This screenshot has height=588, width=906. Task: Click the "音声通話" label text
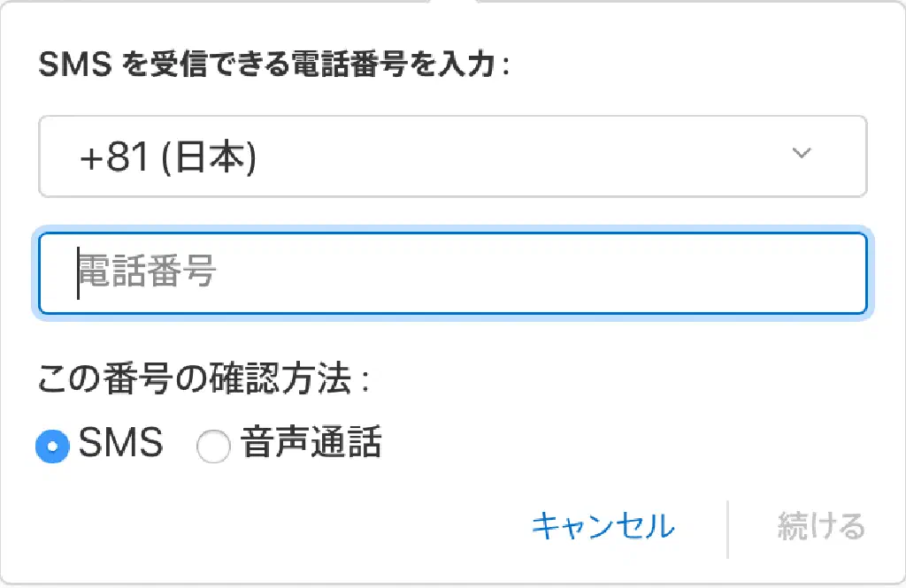[311, 443]
